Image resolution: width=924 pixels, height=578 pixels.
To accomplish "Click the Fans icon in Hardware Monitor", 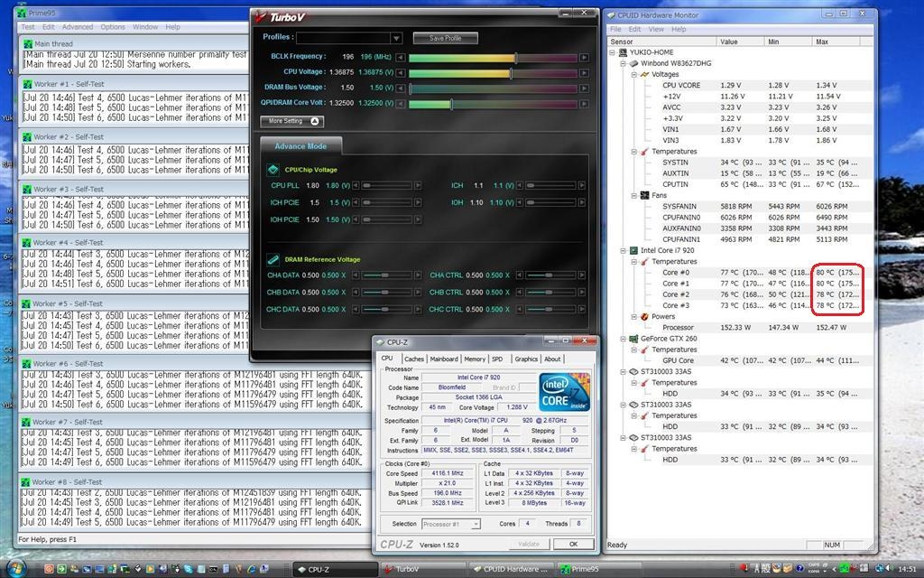I will pos(644,195).
